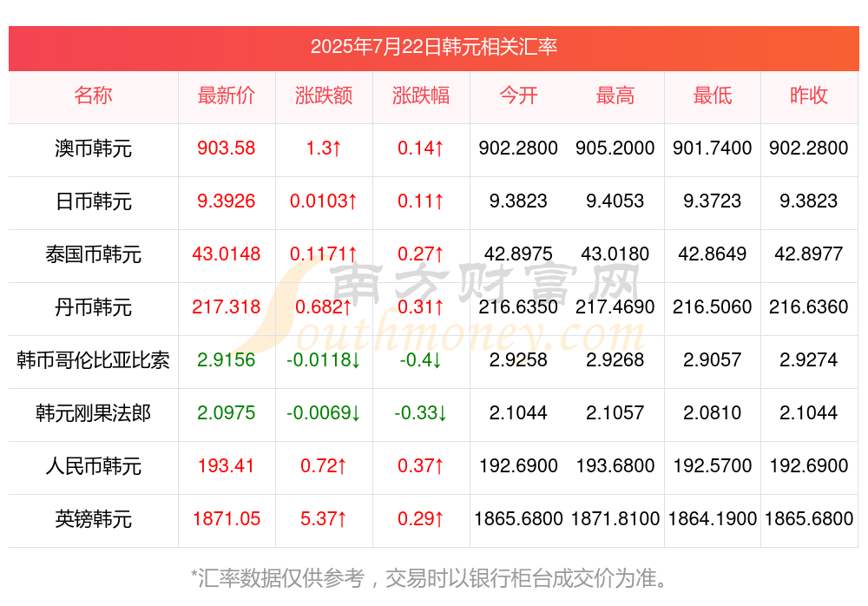Image resolution: width=868 pixels, height=606 pixels.
Task: Click the percent change 0.11↑
Action: [x=421, y=201]
